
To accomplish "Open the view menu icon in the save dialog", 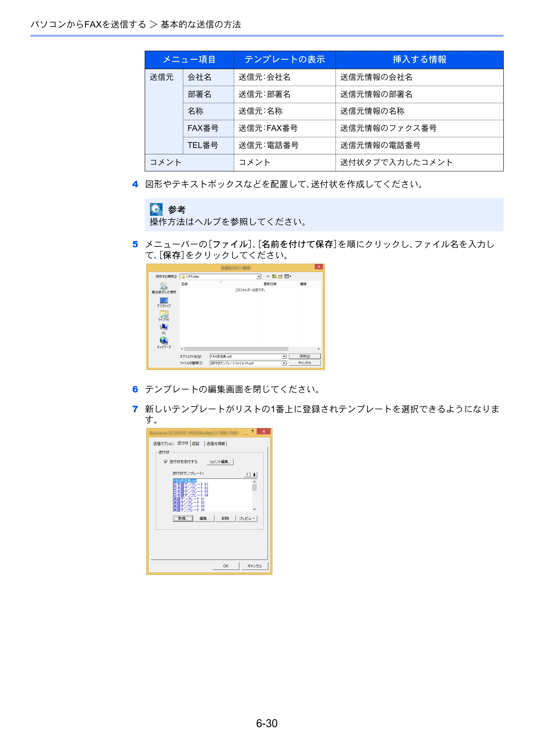I will point(288,276).
